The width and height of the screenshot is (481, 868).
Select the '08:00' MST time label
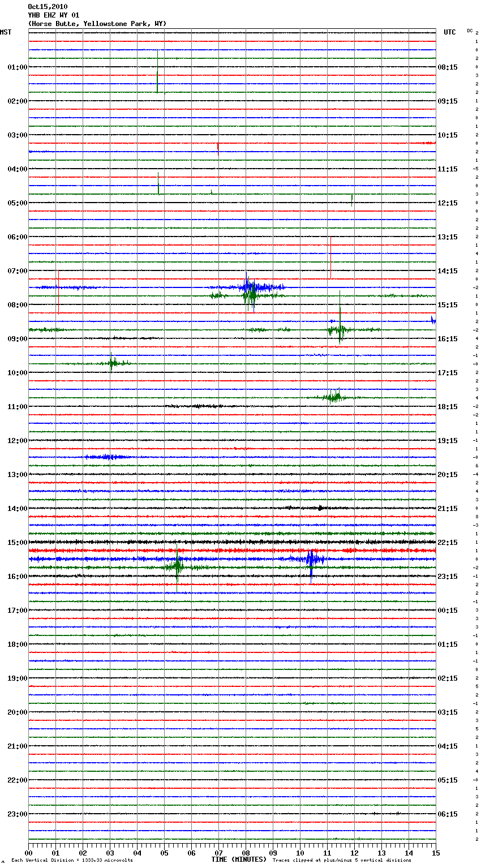coord(18,305)
